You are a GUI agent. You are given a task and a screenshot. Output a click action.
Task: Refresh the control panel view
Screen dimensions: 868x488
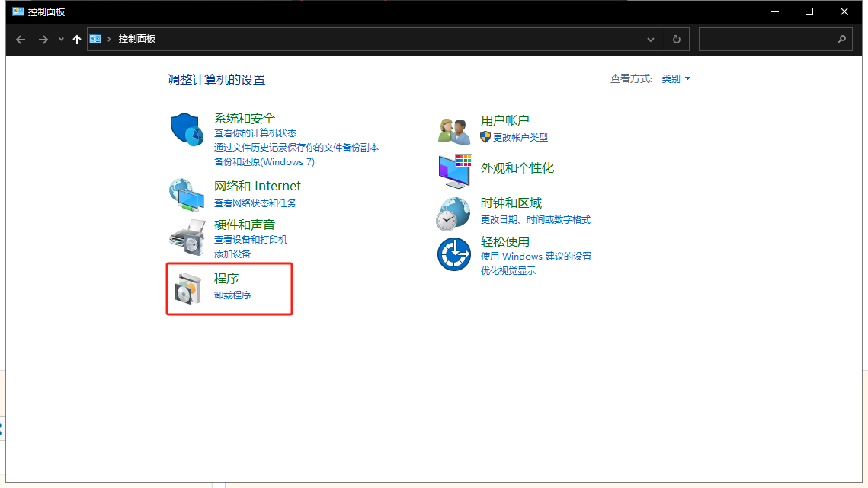(x=676, y=40)
